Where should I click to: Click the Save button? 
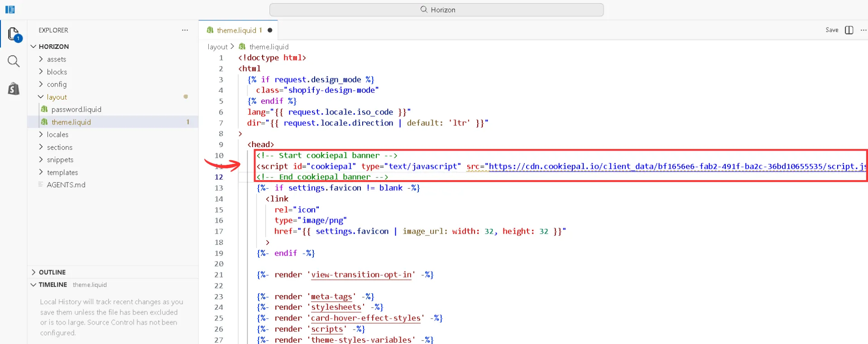[x=832, y=30]
